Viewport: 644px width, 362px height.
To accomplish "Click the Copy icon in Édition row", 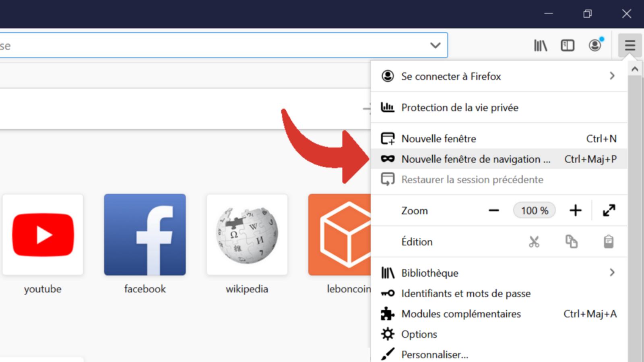I will tap(572, 241).
